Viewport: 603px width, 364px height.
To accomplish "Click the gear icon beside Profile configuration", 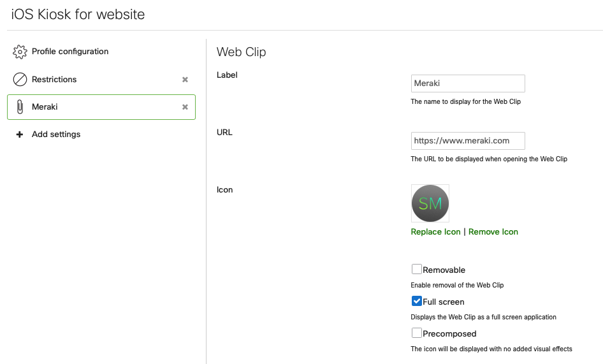I will [x=20, y=52].
